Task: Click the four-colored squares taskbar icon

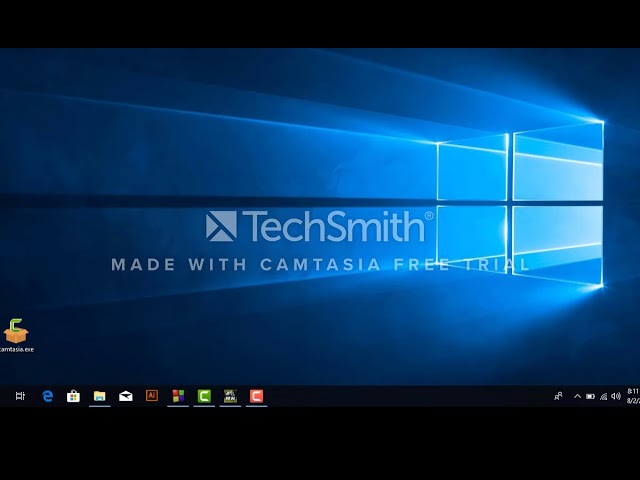Action: coord(178,396)
